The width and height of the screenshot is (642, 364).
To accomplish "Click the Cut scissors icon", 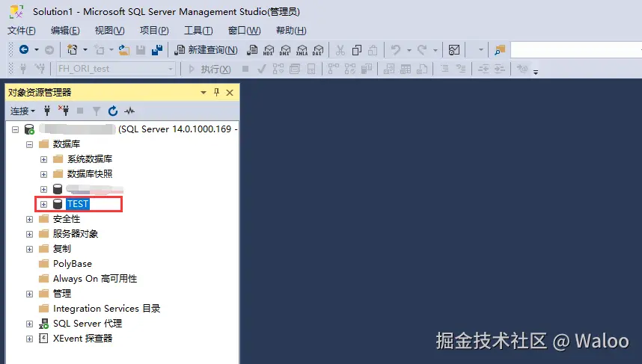I will (340, 50).
